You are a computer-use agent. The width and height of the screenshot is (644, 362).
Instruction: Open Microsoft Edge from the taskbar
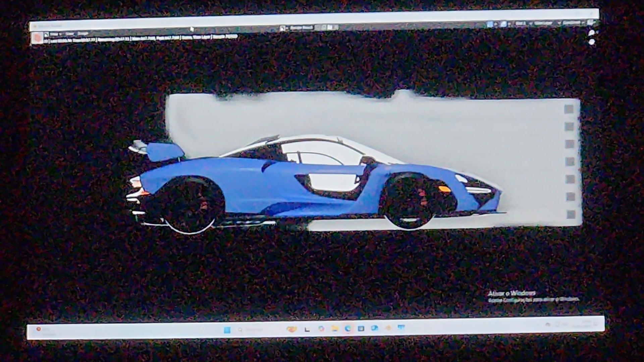pos(348,328)
